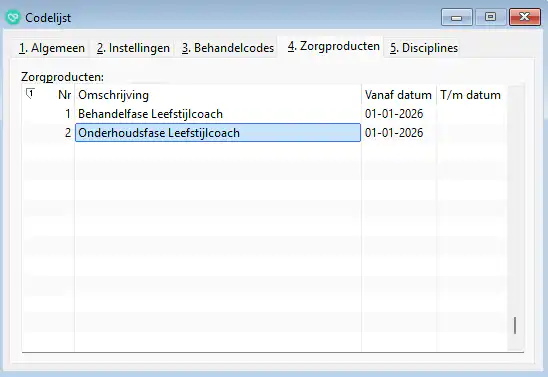
Task: Close the Codelijst window
Action: tap(525, 17)
